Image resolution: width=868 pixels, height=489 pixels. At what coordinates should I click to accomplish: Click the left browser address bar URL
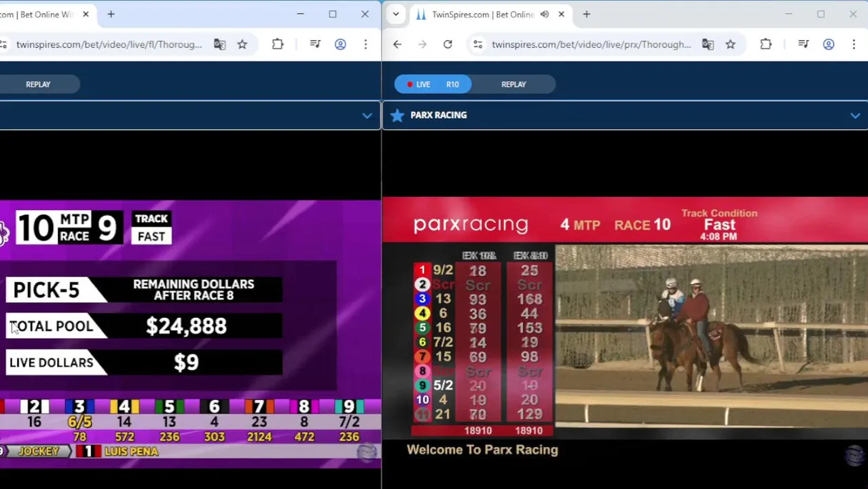[x=109, y=44]
